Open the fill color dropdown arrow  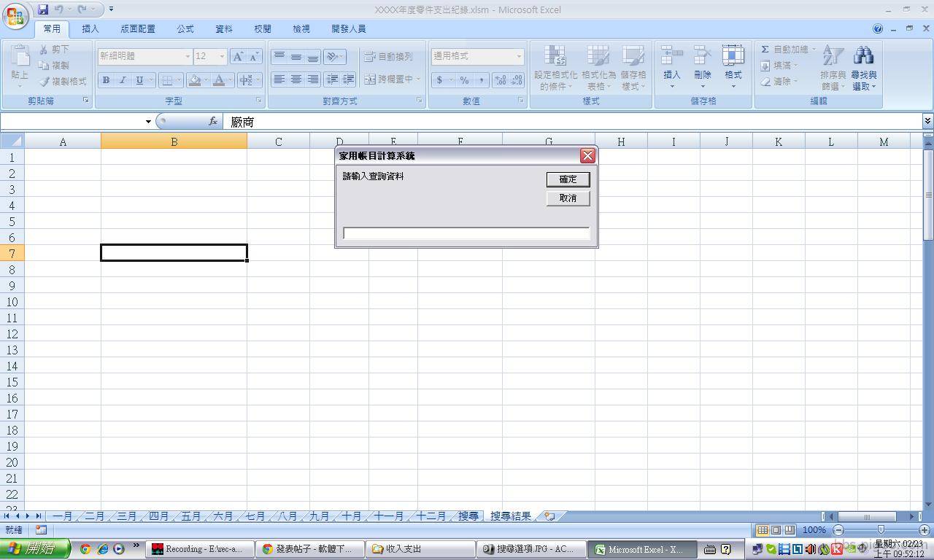(x=206, y=80)
